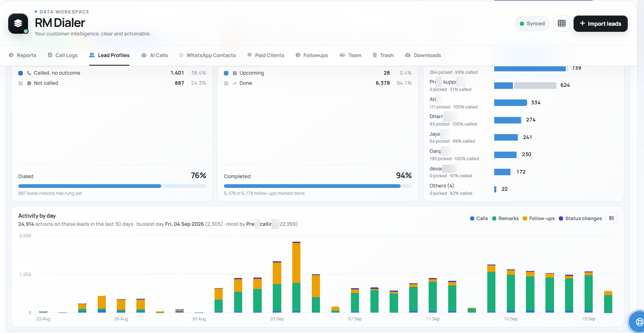Toggle the Status changes legend item
The height and width of the screenshot is (333, 644).
580,218
